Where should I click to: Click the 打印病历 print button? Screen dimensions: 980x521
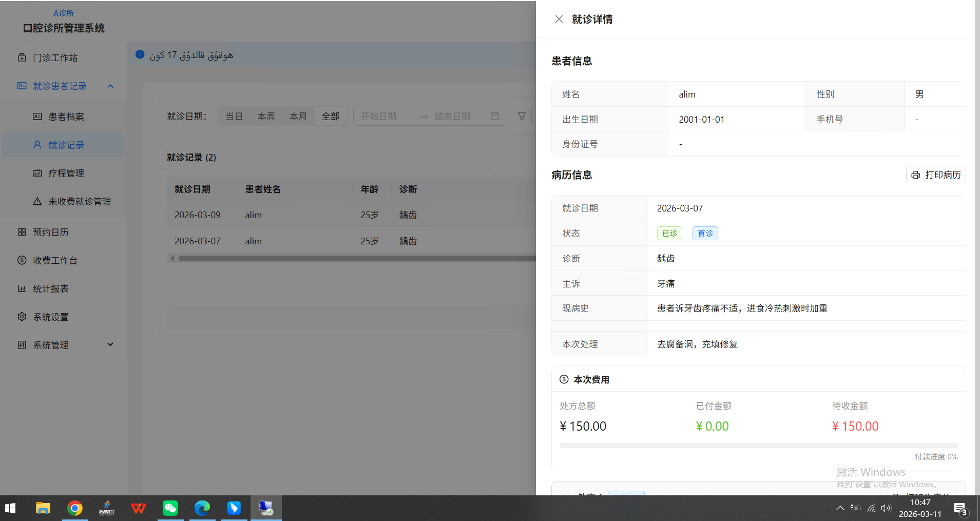click(x=935, y=175)
